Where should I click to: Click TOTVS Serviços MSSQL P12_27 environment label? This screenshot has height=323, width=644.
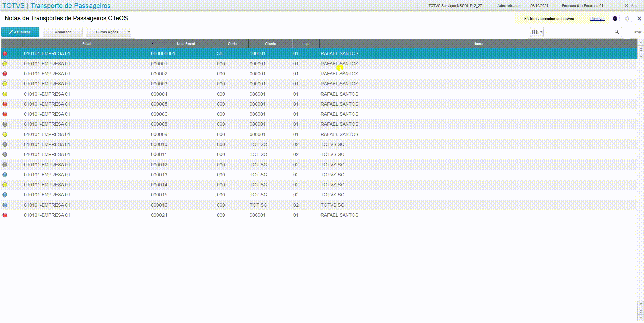(x=455, y=6)
